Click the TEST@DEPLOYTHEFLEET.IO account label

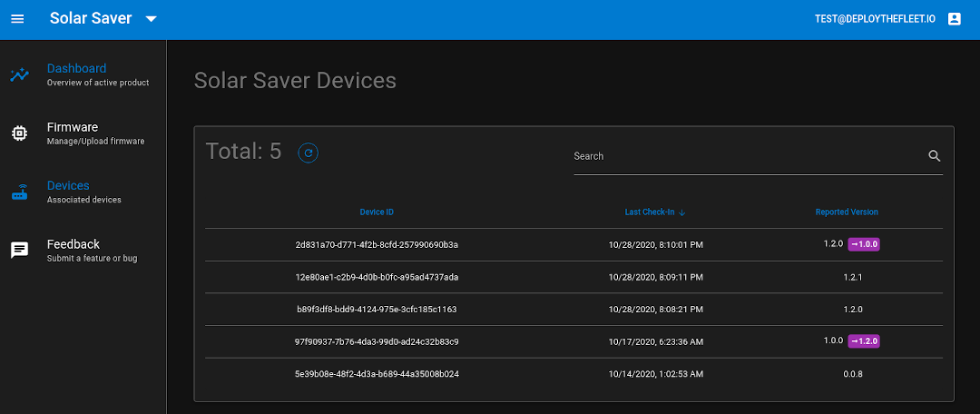875,19
